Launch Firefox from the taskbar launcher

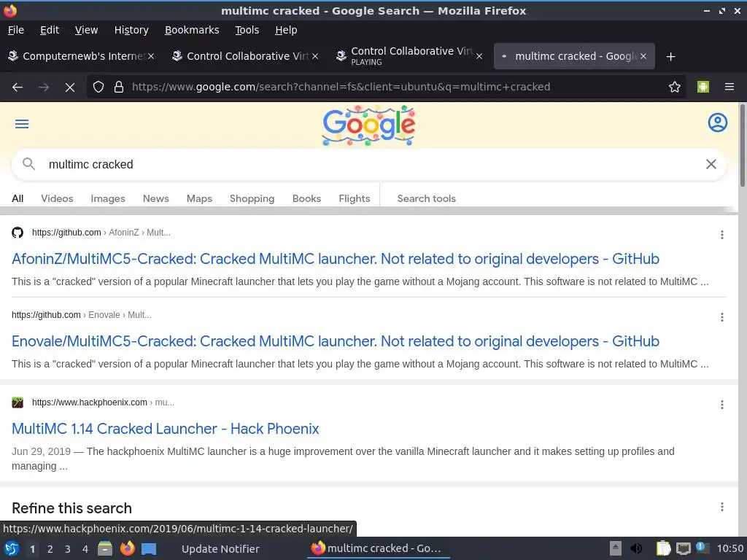[x=127, y=548]
